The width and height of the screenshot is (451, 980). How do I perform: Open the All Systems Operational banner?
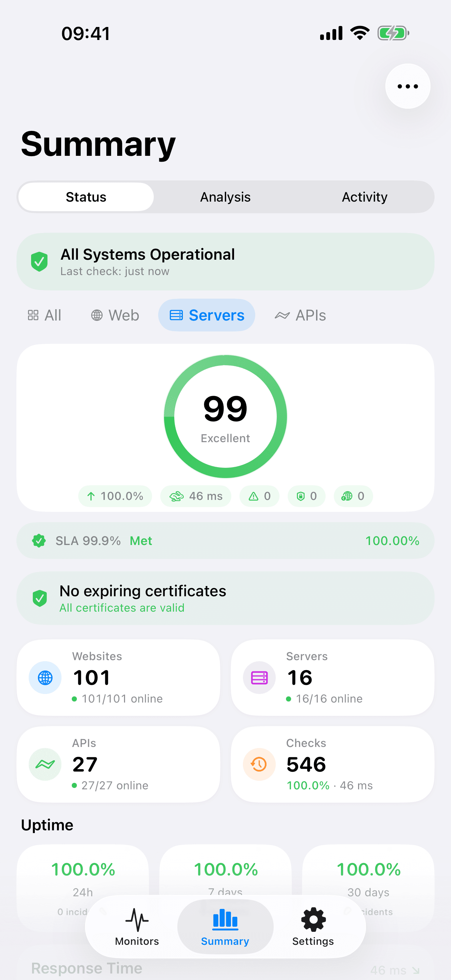click(x=225, y=262)
